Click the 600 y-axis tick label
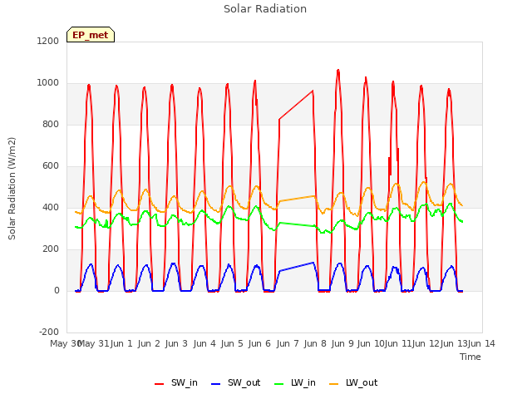 click(51, 166)
